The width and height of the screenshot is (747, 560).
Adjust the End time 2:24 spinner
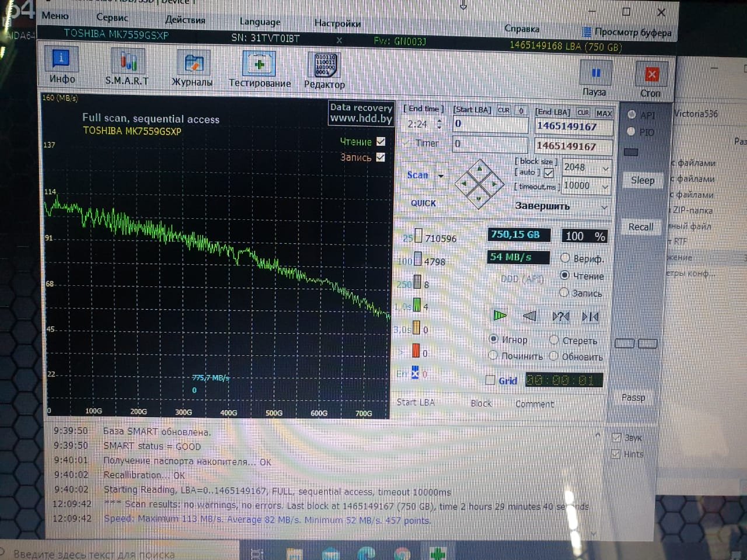tap(439, 124)
